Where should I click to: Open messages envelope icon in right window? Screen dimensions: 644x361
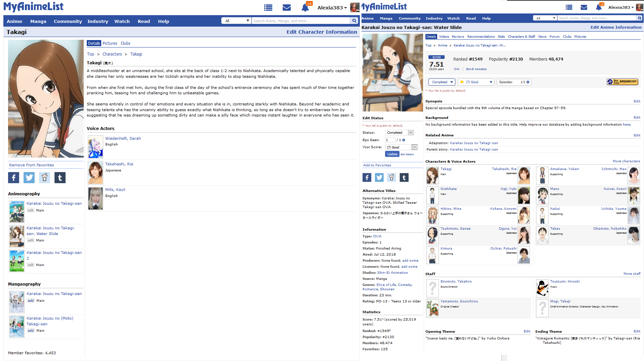(x=584, y=7)
